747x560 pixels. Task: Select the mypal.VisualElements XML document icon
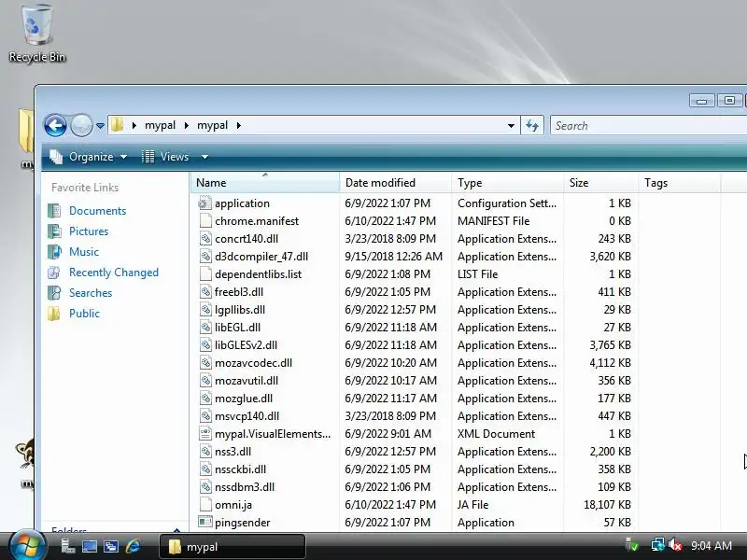(x=204, y=434)
